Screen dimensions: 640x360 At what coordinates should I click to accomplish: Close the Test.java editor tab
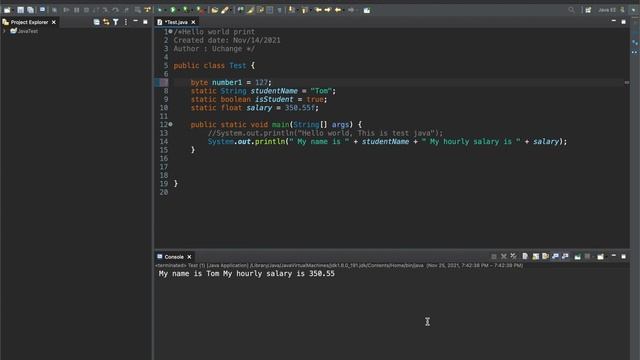pos(193,22)
